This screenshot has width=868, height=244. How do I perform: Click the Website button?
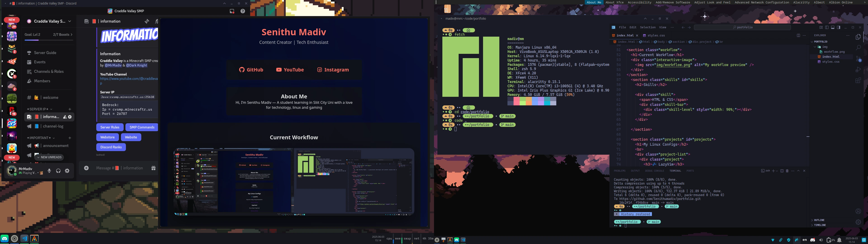tap(131, 137)
